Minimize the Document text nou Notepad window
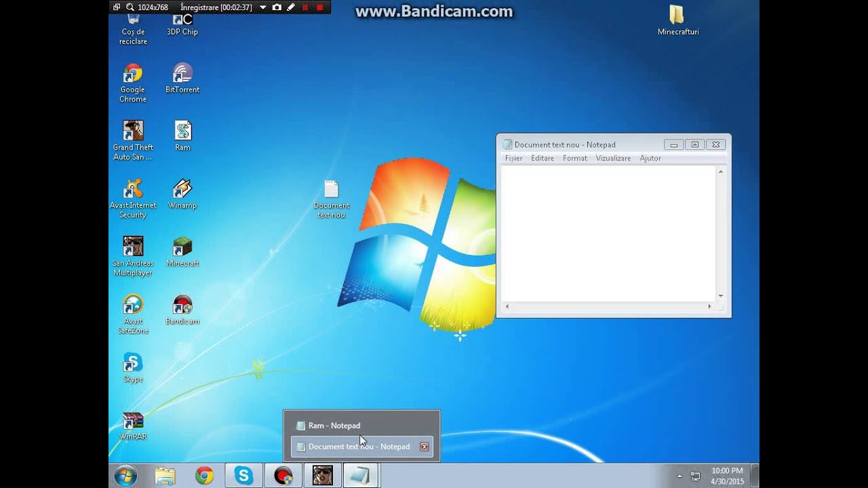 pos(673,144)
